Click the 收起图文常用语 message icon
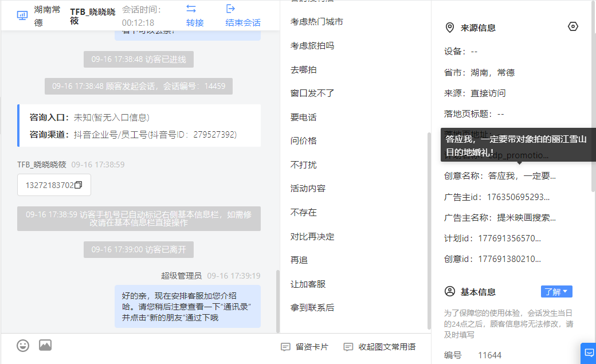Viewport: 596px width, 364px height. [348, 347]
